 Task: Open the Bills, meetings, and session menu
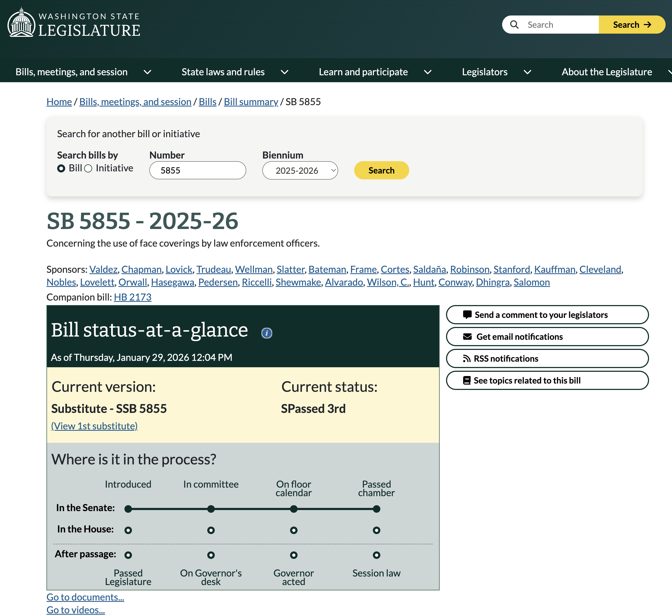[x=71, y=72]
